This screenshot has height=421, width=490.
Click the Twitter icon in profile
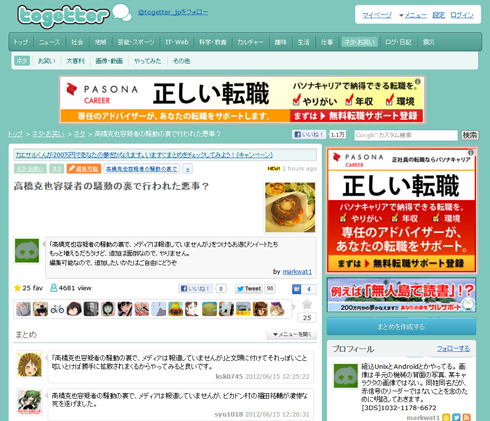point(456,417)
